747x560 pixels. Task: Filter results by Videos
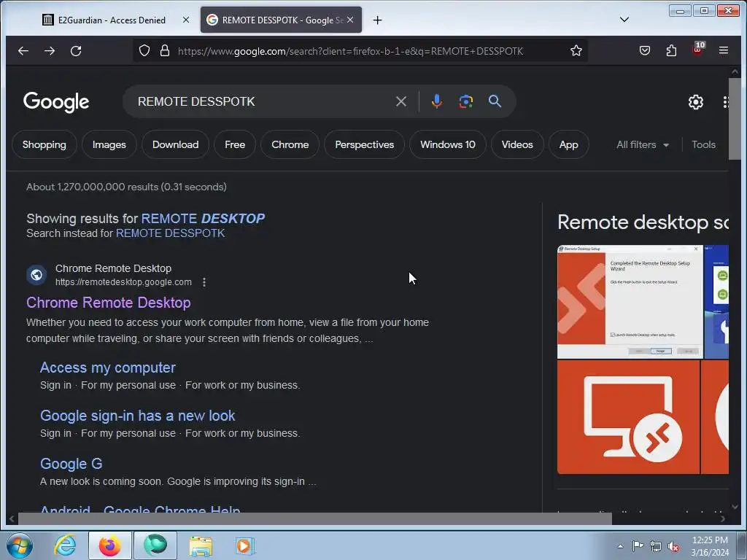pos(517,144)
